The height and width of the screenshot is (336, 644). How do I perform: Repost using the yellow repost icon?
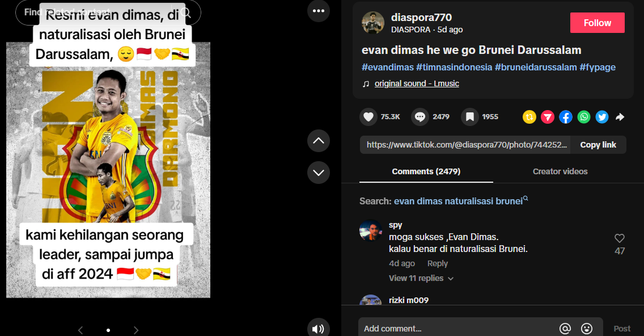(529, 117)
